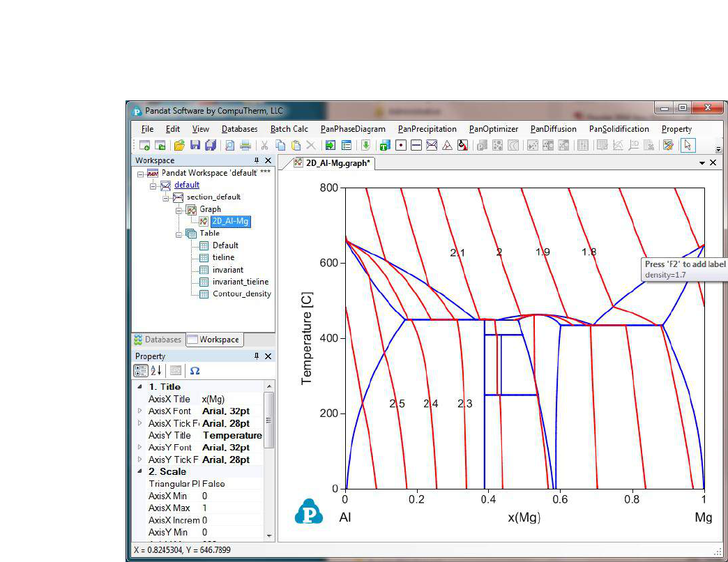Viewport: 728px width, 562px height.
Task: Click the database icon with green T
Action: click(384, 145)
